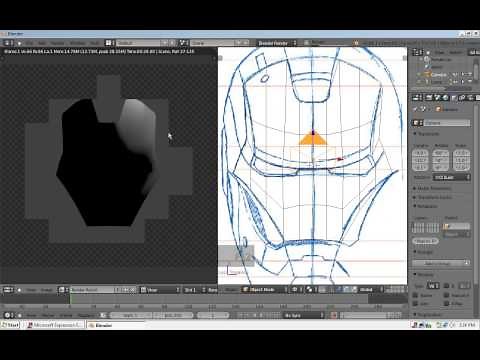Open the Image menu in image editor
This screenshot has height=360, width=480.
(x=46, y=290)
